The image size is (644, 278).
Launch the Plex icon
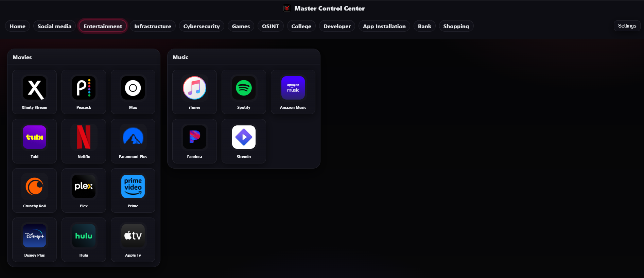[84, 187]
